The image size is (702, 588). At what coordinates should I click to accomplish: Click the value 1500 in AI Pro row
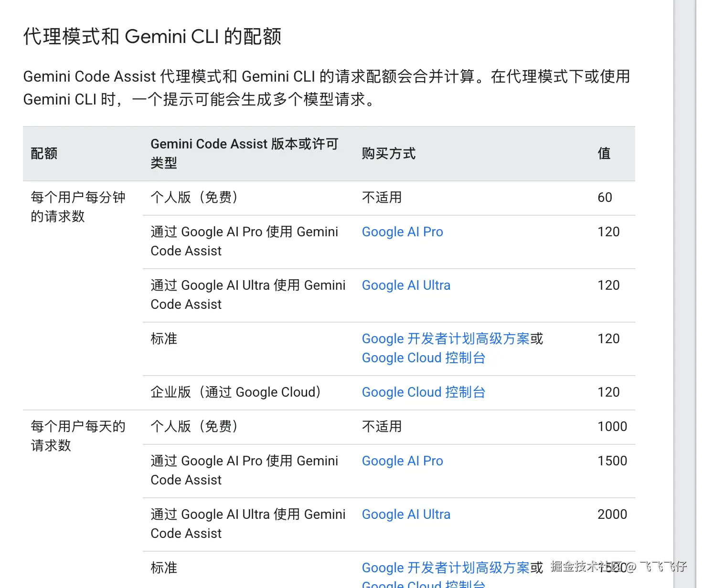tap(612, 461)
